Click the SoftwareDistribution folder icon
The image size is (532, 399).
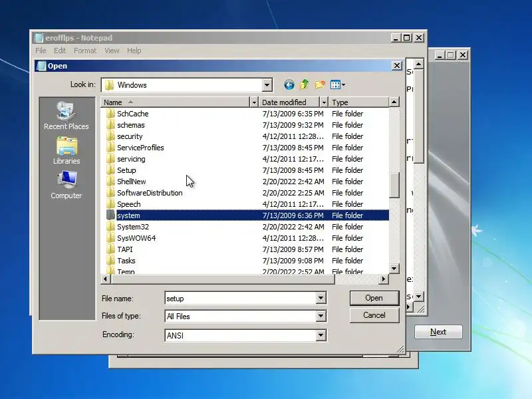[110, 193]
